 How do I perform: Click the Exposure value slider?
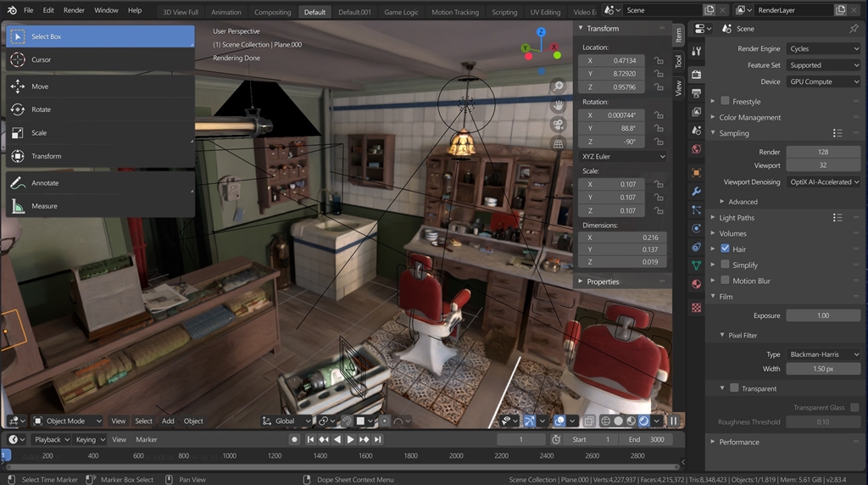coord(822,315)
